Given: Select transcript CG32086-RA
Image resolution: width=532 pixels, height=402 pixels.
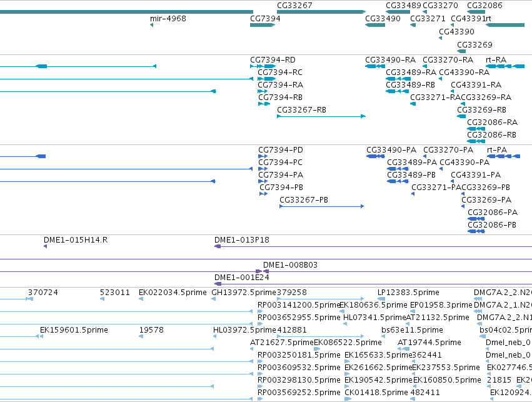Looking at the screenshot, I should pyautogui.click(x=493, y=123).
